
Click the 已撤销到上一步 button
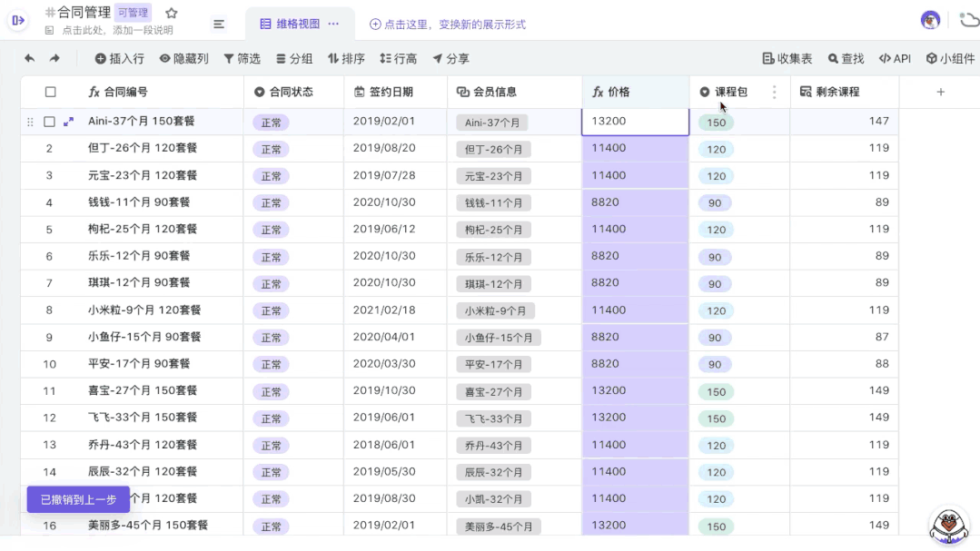tap(77, 498)
